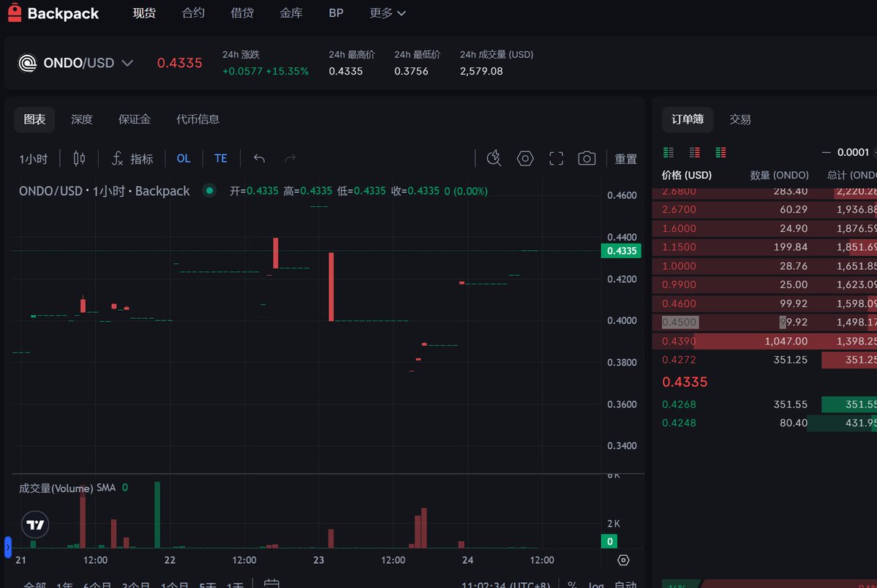Expand the blue side panel handle
The width and height of the screenshot is (877, 588).
click(8, 546)
